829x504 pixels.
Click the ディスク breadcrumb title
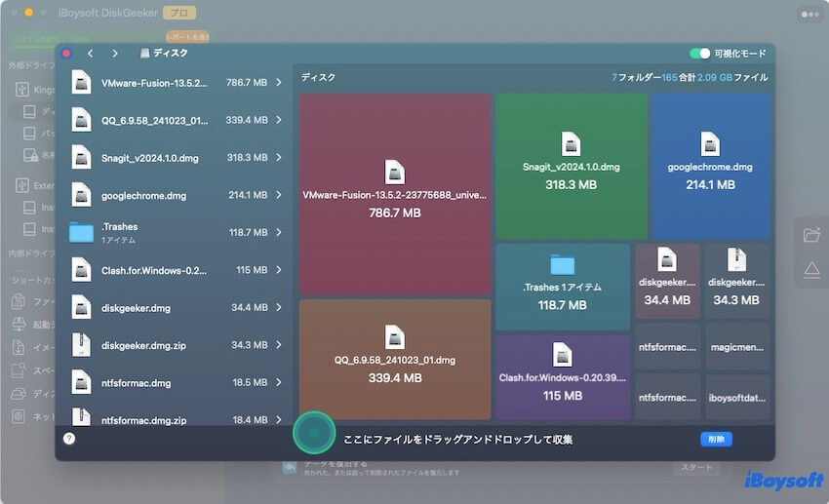(171, 53)
